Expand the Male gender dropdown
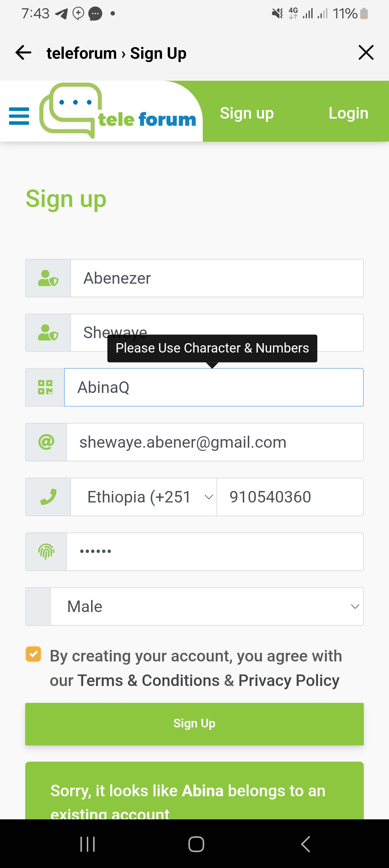 (x=207, y=607)
